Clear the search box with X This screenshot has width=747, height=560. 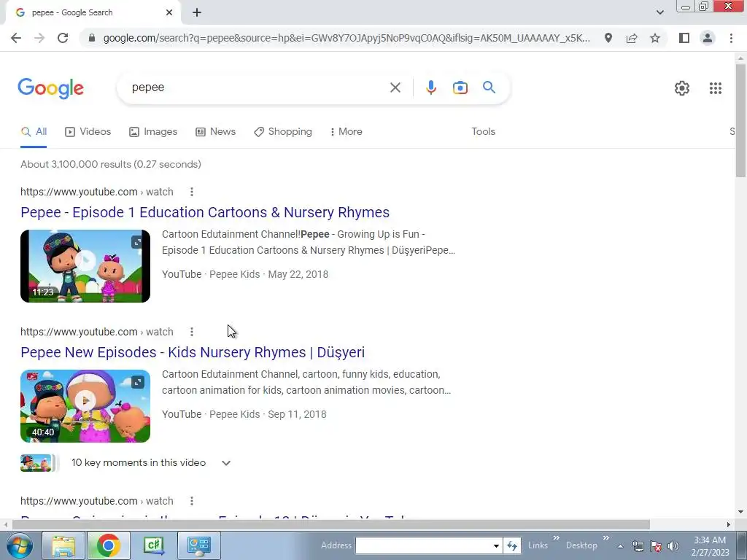(395, 87)
